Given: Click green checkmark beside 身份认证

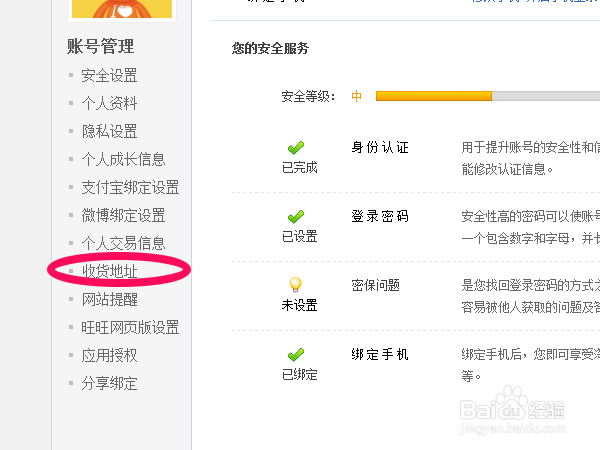Looking at the screenshot, I should (x=295, y=148).
